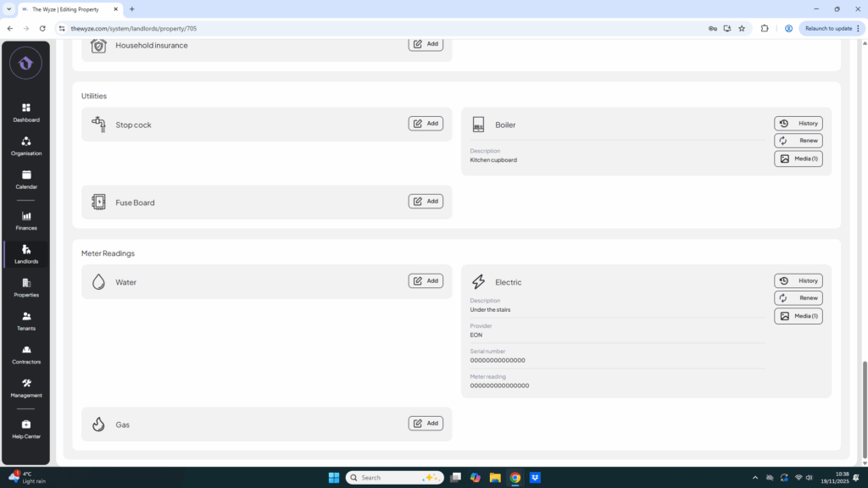Open the Help Center

[x=25, y=429]
